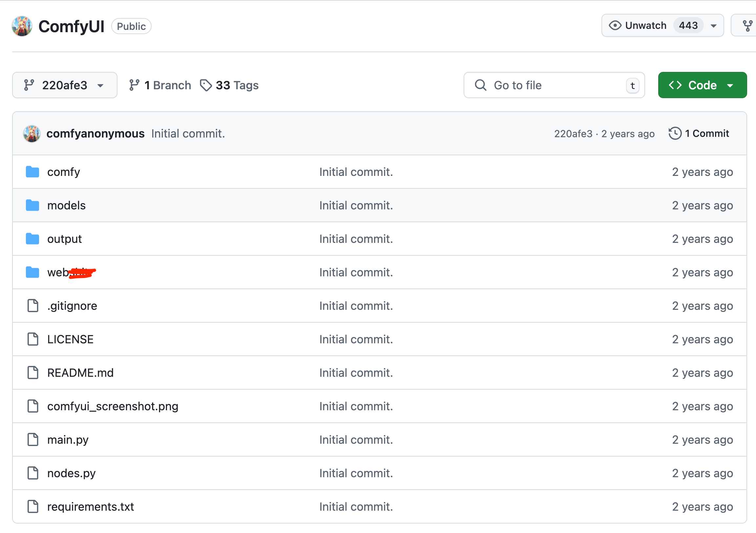Click the magnifier icon in Go to file
The height and width of the screenshot is (533, 756).
(x=481, y=85)
